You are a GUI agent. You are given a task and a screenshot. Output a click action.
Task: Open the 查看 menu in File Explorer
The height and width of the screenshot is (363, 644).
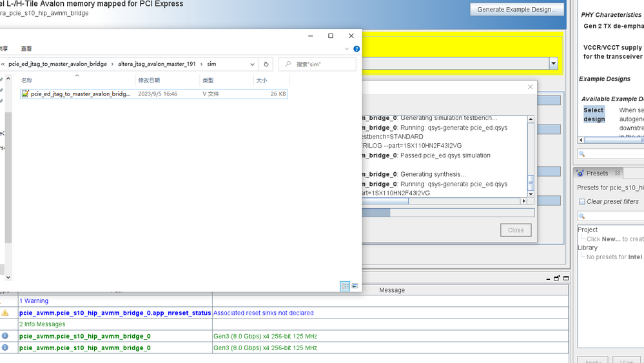coord(26,48)
